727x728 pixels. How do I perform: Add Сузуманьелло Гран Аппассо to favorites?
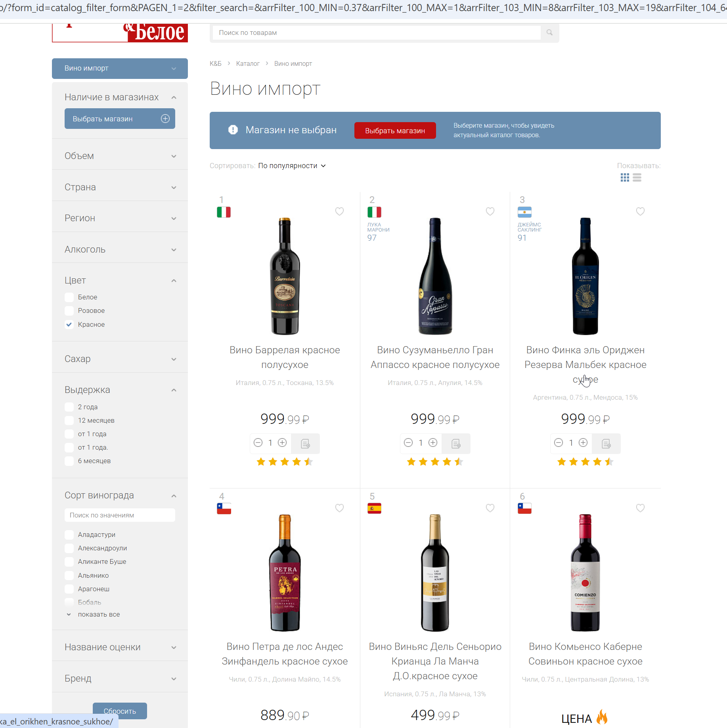pyautogui.click(x=490, y=211)
